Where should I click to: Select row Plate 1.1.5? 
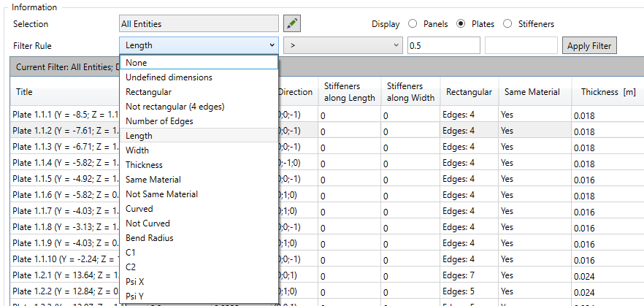(65, 179)
